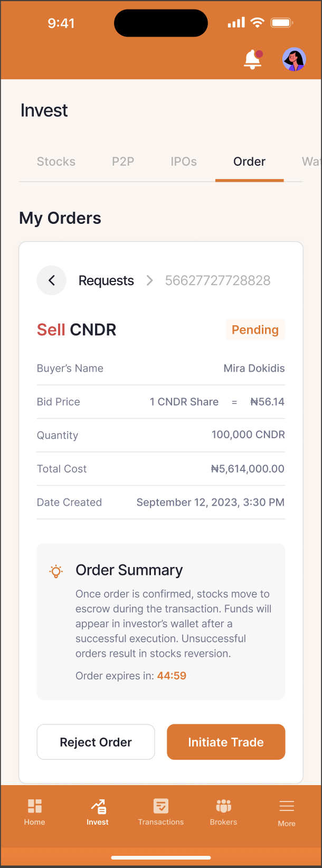Open notifications bell icon

pos(253,60)
